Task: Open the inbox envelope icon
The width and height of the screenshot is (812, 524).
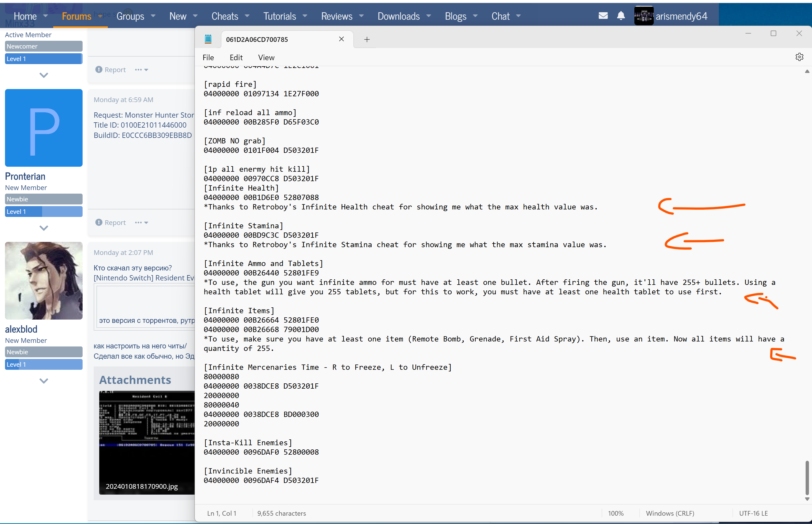Action: pos(603,16)
